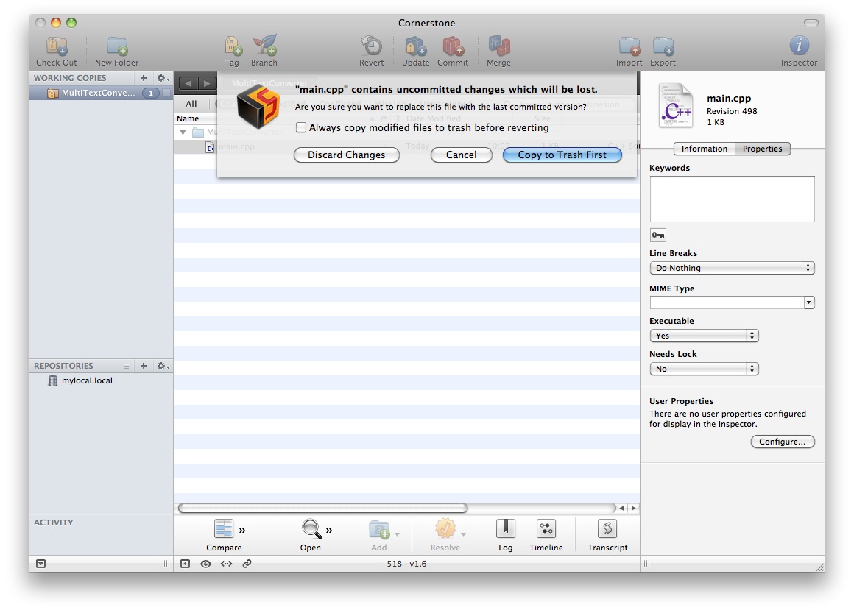This screenshot has width=854, height=616.
Task: Click the Tag toolbar icon
Action: [x=233, y=46]
